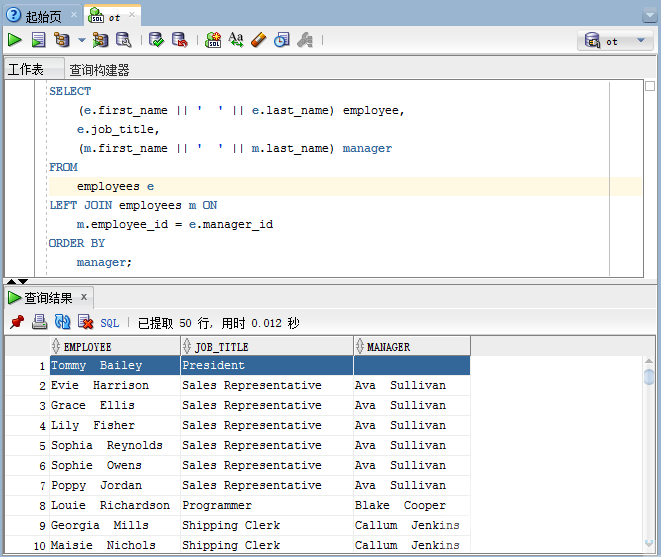This screenshot has width=661, height=557.
Task: Run the SQL statement with green play icon
Action: click(15, 40)
